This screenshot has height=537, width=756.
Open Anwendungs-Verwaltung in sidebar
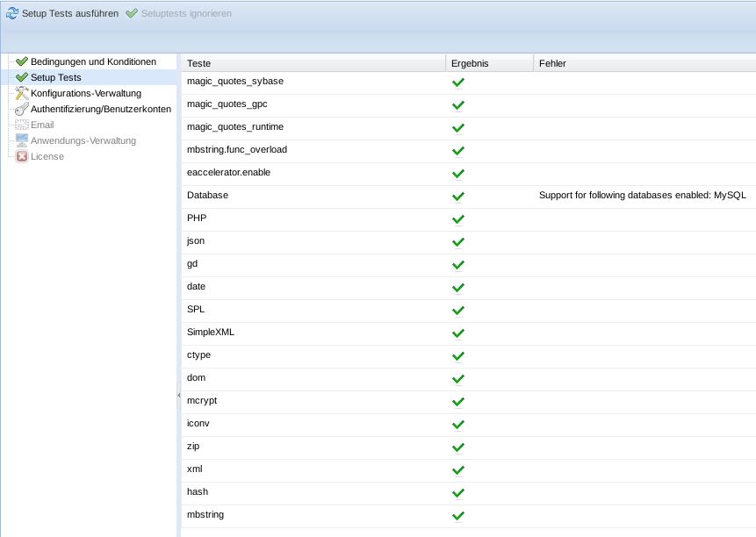coord(83,140)
